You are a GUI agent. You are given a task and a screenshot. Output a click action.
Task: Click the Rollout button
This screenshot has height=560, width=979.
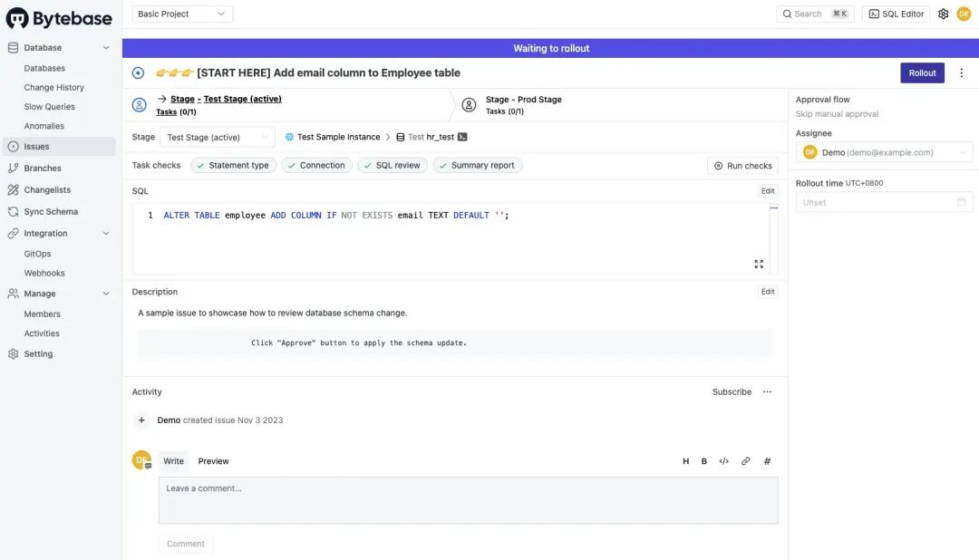pyautogui.click(x=922, y=73)
